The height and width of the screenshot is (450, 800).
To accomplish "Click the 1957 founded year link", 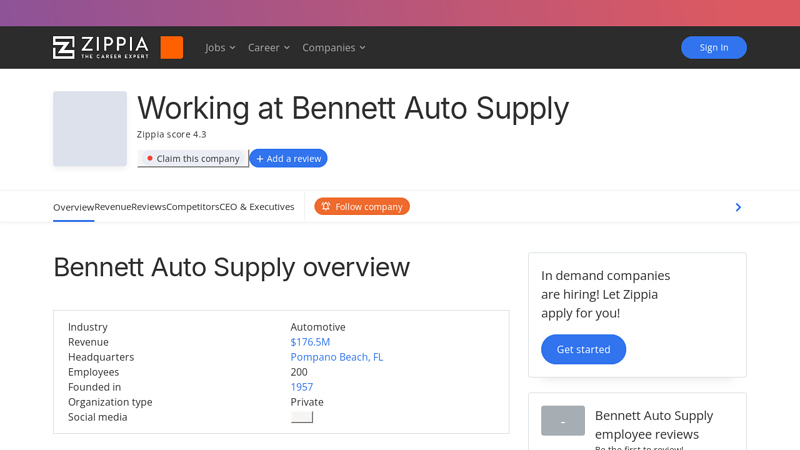I will point(302,387).
